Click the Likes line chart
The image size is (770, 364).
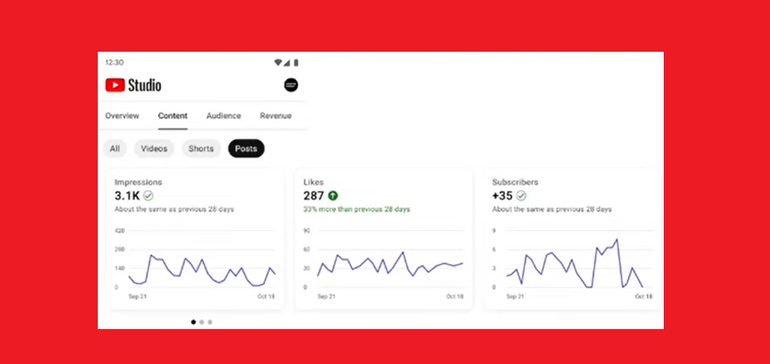pos(384,263)
